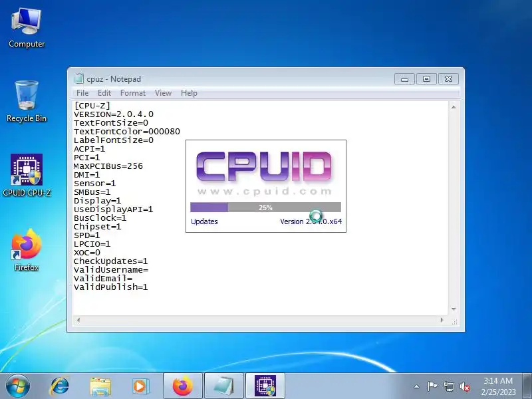
Task: Click the VERSION=2.0.4.0 line
Action: 114,114
